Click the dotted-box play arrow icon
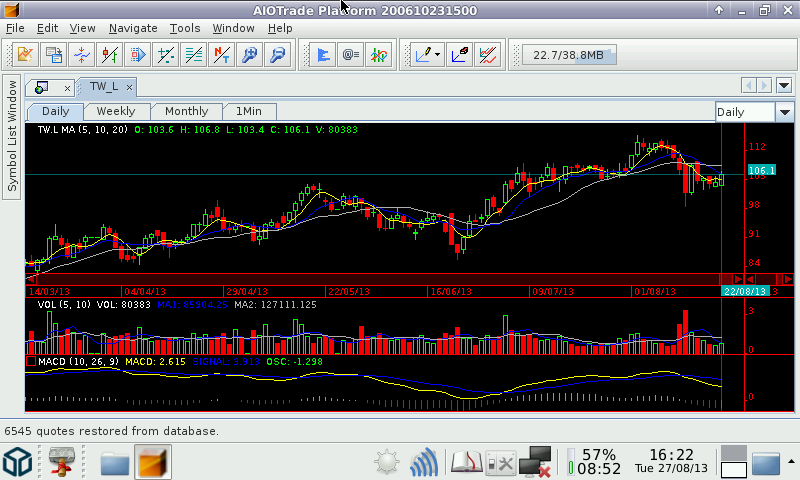800x480 pixels. coord(137,54)
